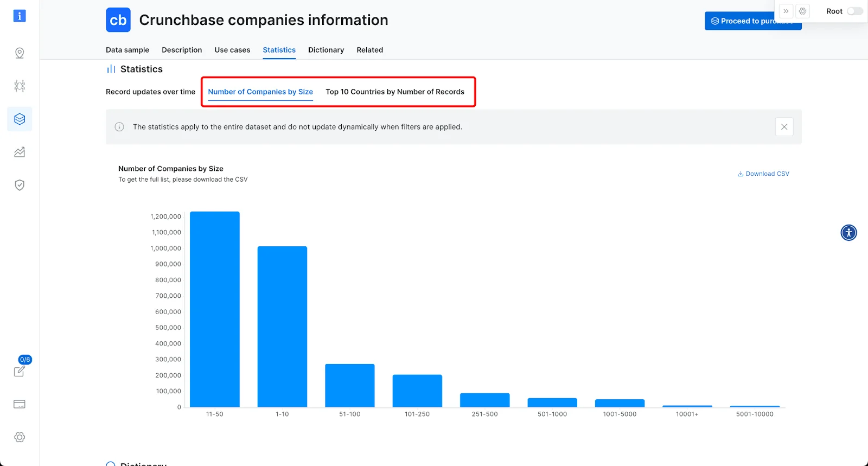The height and width of the screenshot is (466, 868).
Task: Switch to the Description tab
Action: coord(182,50)
